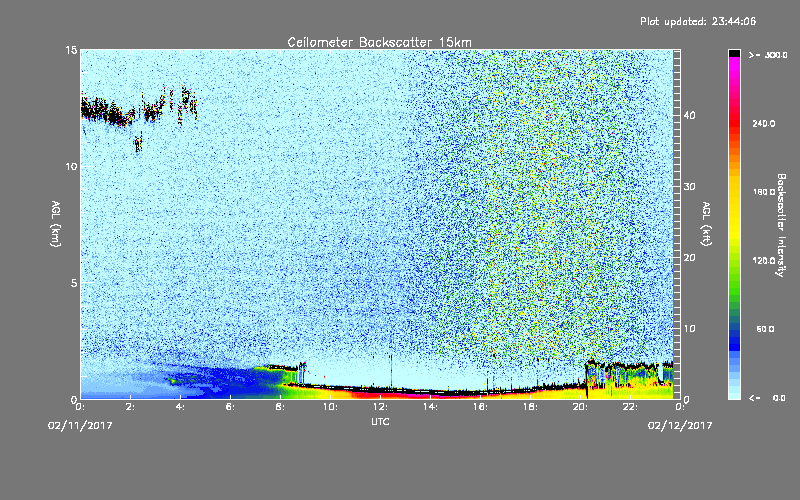Click the colorbar's '<= 0.0' bottom label
The height and width of the screenshot is (500, 800).
coord(767,398)
